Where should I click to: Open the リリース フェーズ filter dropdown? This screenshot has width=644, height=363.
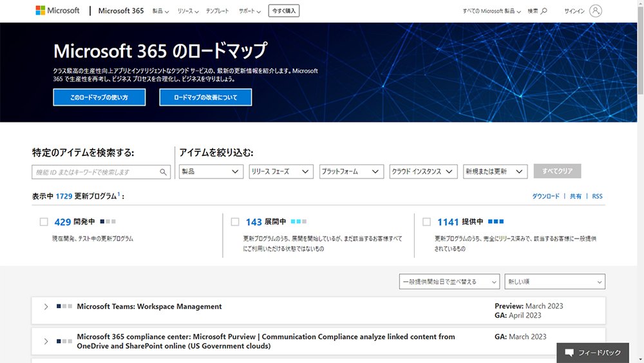click(281, 172)
